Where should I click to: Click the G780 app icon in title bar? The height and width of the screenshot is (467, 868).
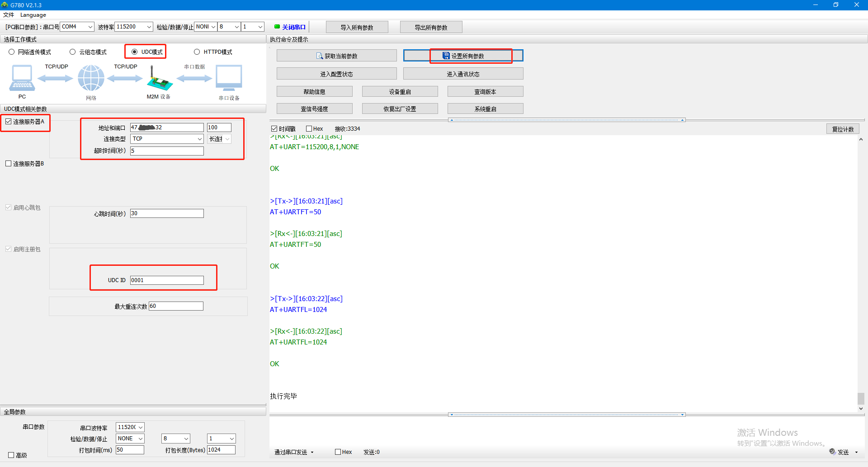5,5
